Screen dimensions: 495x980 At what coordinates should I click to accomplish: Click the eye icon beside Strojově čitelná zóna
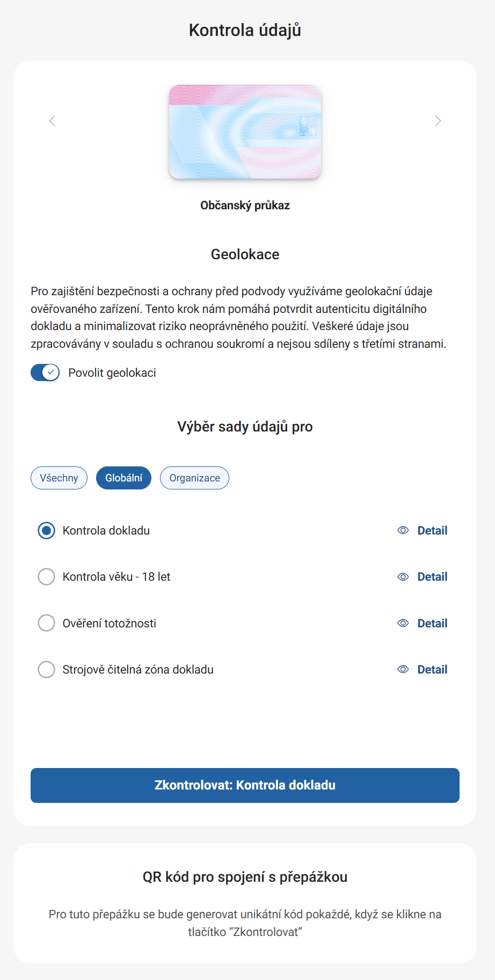(403, 669)
